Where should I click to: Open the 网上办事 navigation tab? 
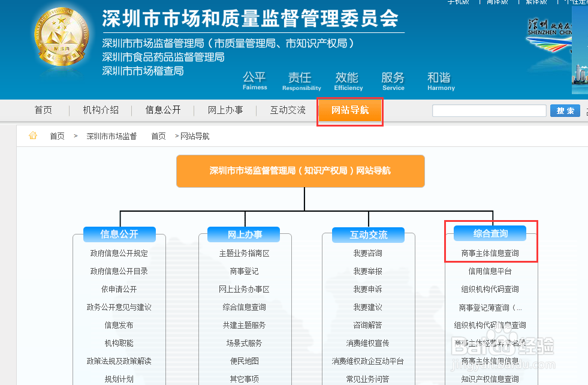pyautogui.click(x=225, y=110)
